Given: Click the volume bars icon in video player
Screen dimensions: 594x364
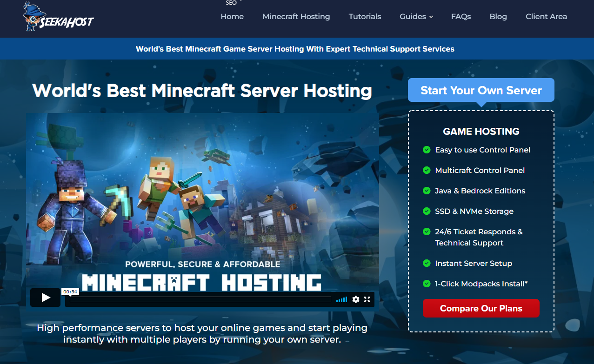Looking at the screenshot, I should 341,299.
